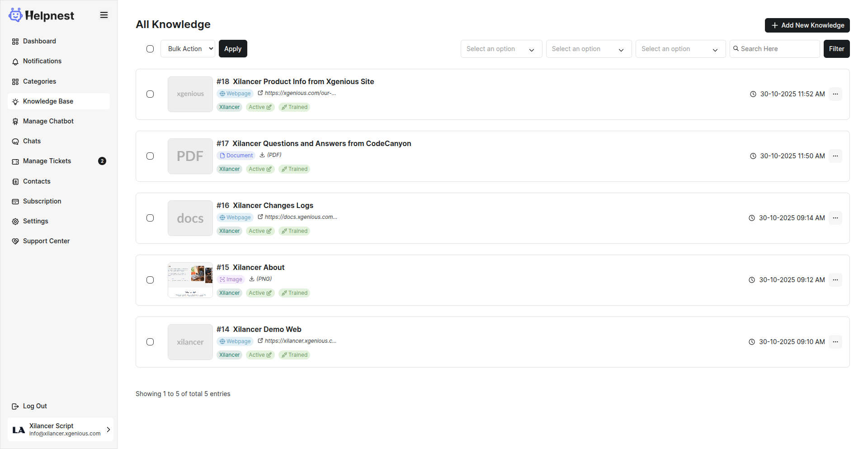The image size is (868, 449).
Task: Check the box for Xilancer About
Action: point(150,280)
